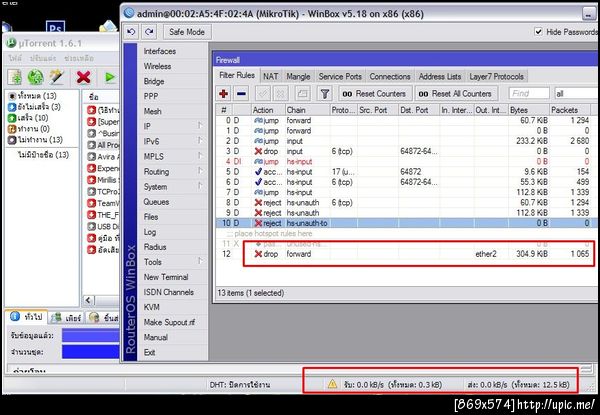Click the add torrent from URL globe icon
Image resolution: width=600 pixels, height=415 pixels.
click(x=36, y=77)
